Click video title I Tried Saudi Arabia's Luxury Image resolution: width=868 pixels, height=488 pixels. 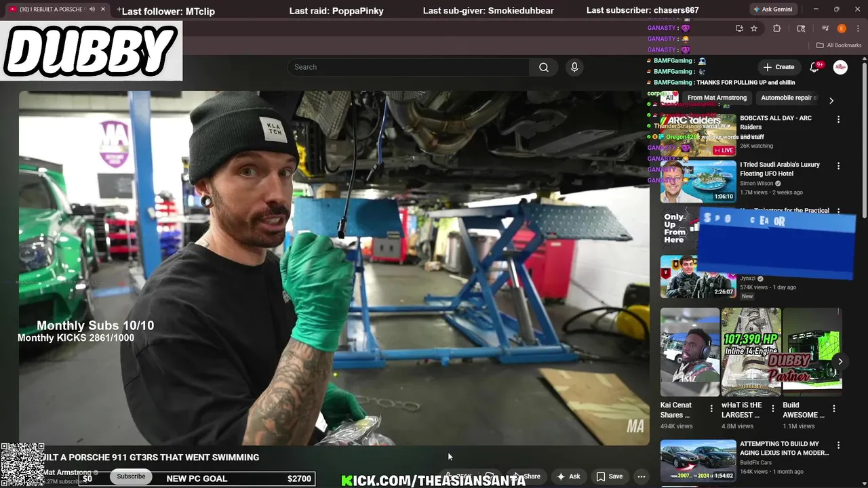tap(780, 169)
